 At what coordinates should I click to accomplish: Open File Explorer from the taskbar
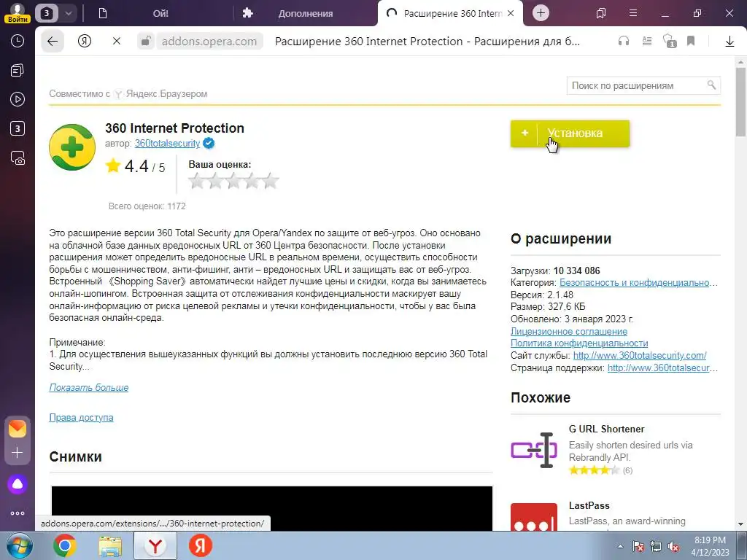110,546
